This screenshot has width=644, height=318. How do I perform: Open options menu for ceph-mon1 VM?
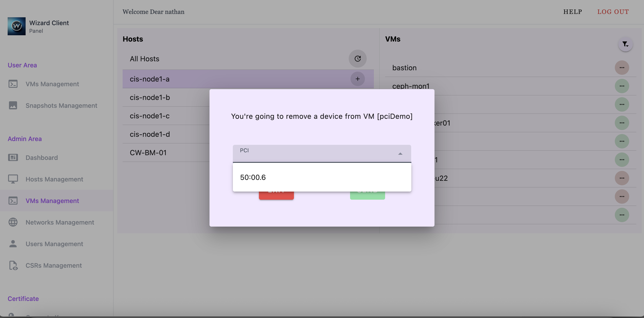622,86
